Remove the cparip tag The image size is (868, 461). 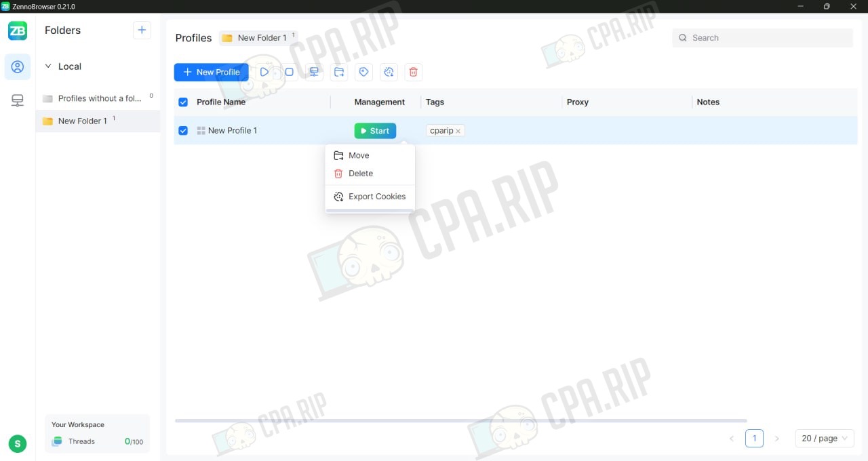pyautogui.click(x=458, y=132)
